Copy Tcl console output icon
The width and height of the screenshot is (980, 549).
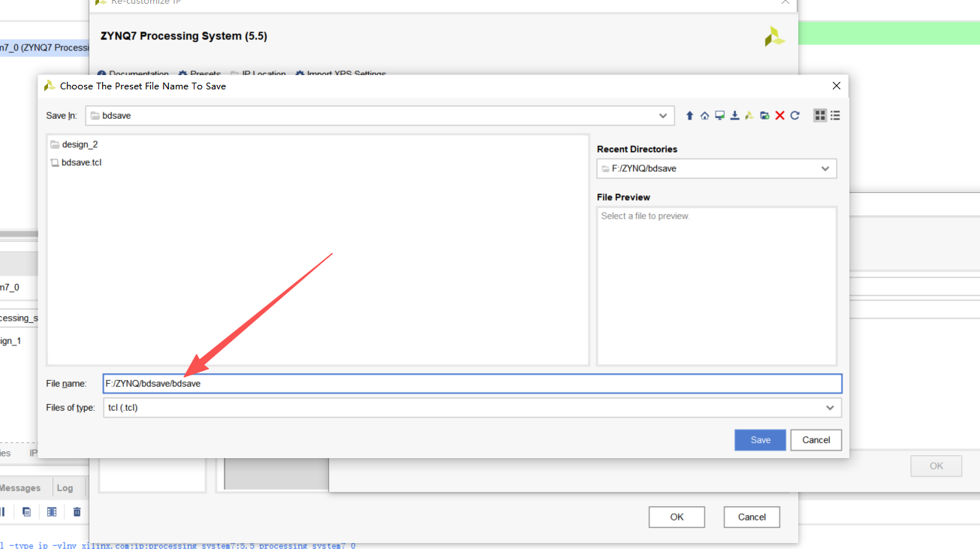(26, 511)
